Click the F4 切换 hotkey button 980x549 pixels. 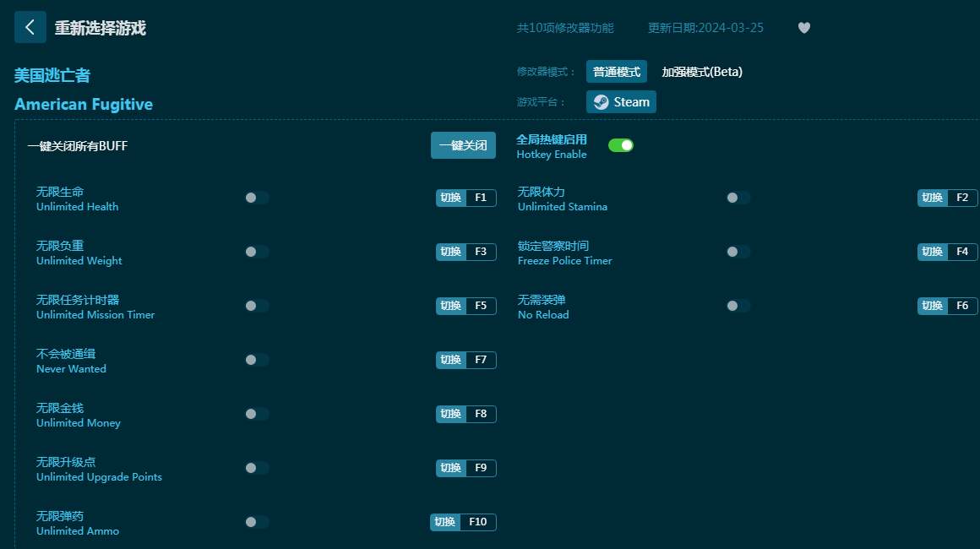[x=948, y=252]
